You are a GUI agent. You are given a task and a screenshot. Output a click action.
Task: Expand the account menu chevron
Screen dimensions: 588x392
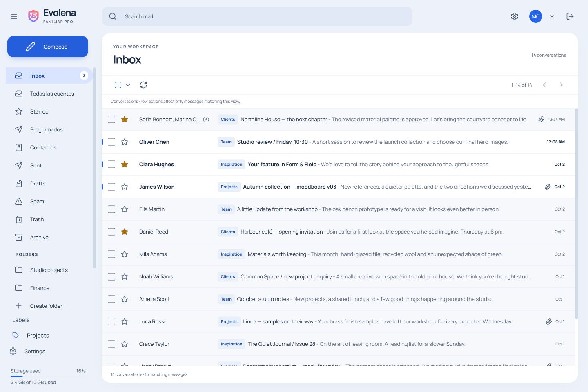552,16
